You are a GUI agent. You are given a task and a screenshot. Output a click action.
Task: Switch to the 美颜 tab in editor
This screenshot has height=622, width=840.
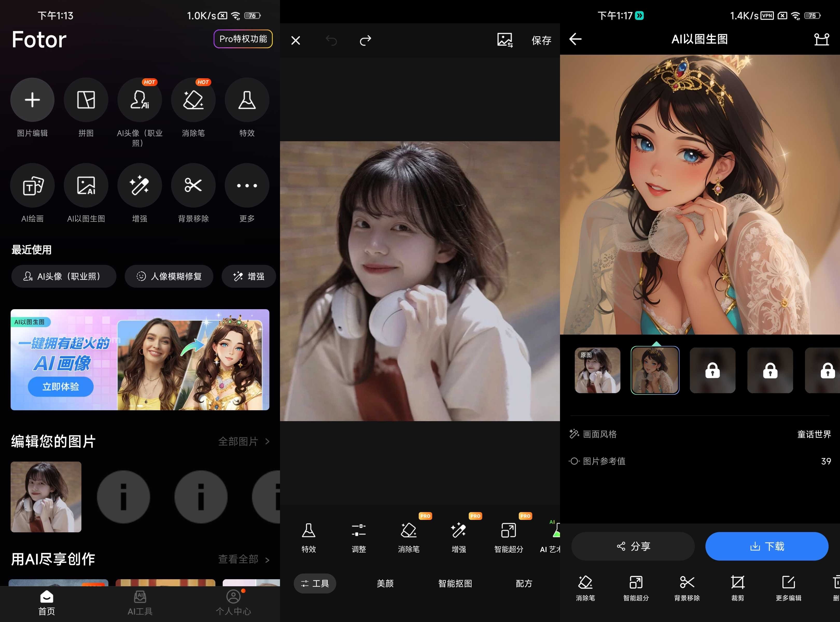(385, 583)
